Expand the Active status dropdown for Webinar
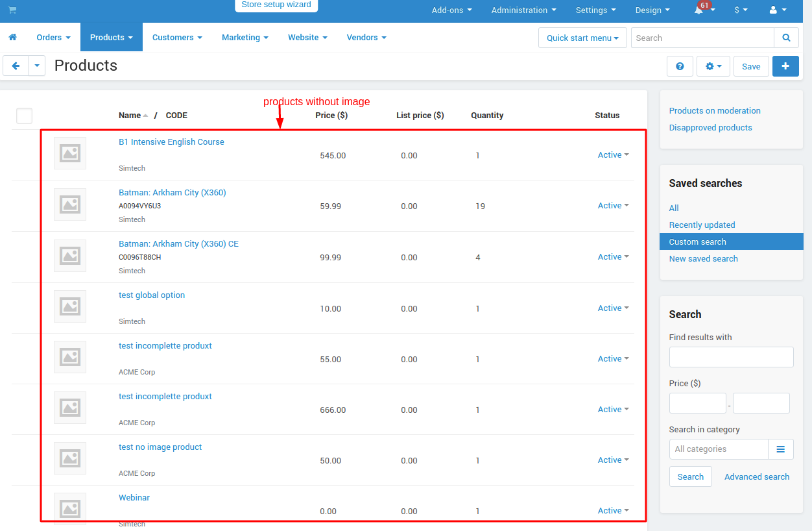Screen dimensions: 812x531 coord(614,511)
